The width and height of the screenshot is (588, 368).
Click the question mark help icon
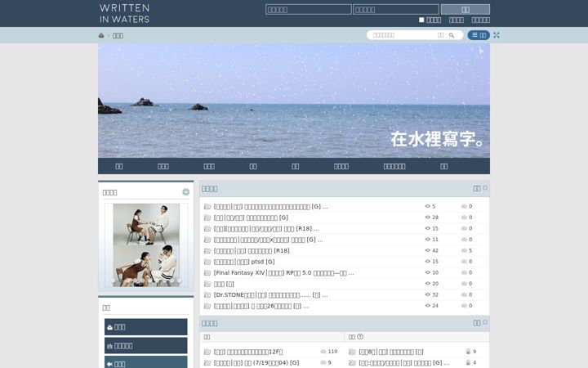click(x=360, y=336)
